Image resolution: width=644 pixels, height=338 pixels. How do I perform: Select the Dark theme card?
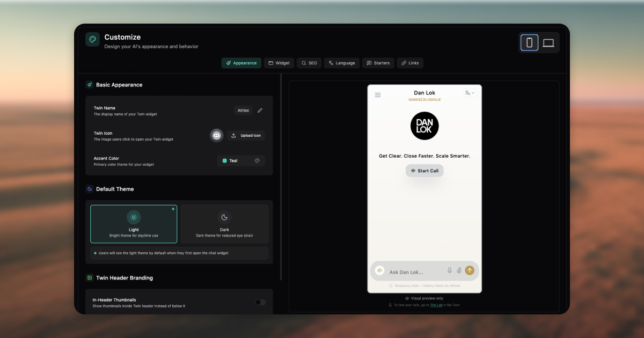224,224
